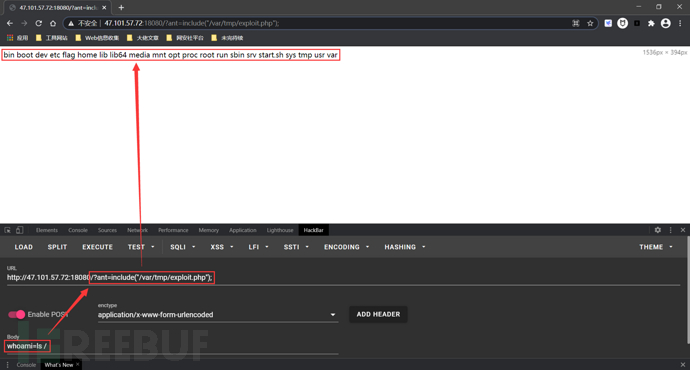Screen dimensions: 690x370
Task: Open the enctype selection dropdown
Action: click(217, 315)
